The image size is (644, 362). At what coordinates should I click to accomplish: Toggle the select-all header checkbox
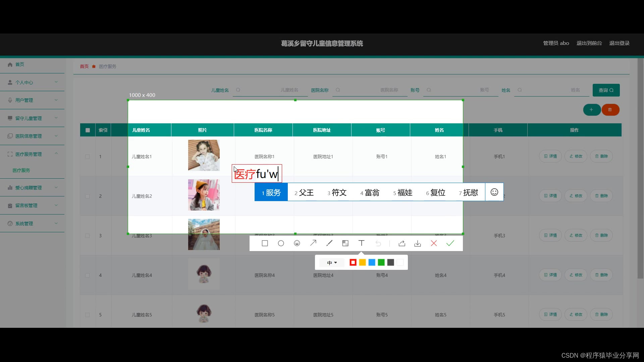pos(88,130)
